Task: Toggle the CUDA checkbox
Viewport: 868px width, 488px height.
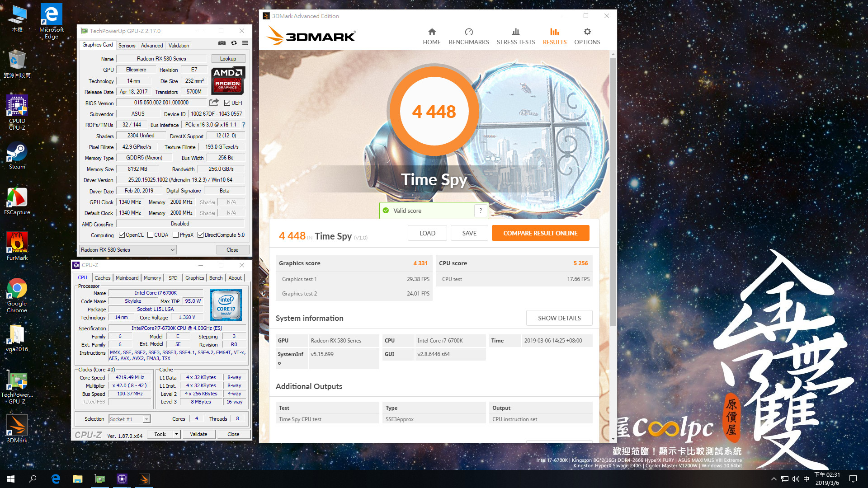Action: click(151, 235)
